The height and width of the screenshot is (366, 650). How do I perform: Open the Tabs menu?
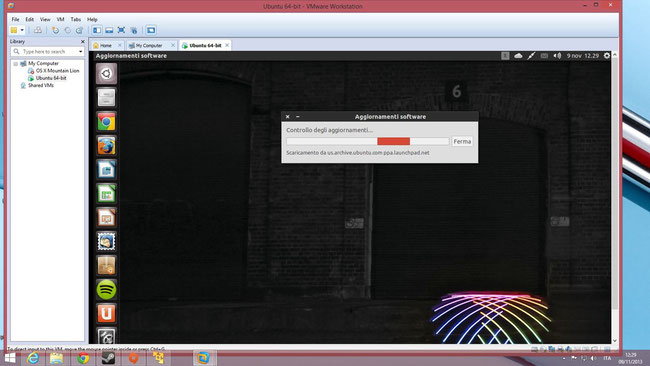point(75,19)
